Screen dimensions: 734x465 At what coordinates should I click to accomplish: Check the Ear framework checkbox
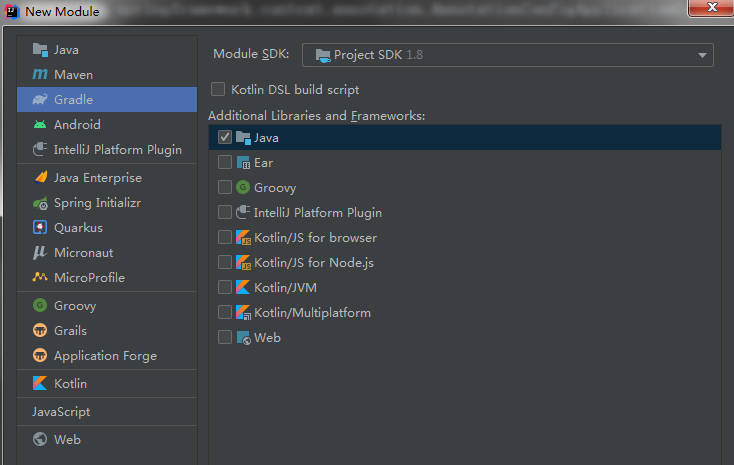225,162
